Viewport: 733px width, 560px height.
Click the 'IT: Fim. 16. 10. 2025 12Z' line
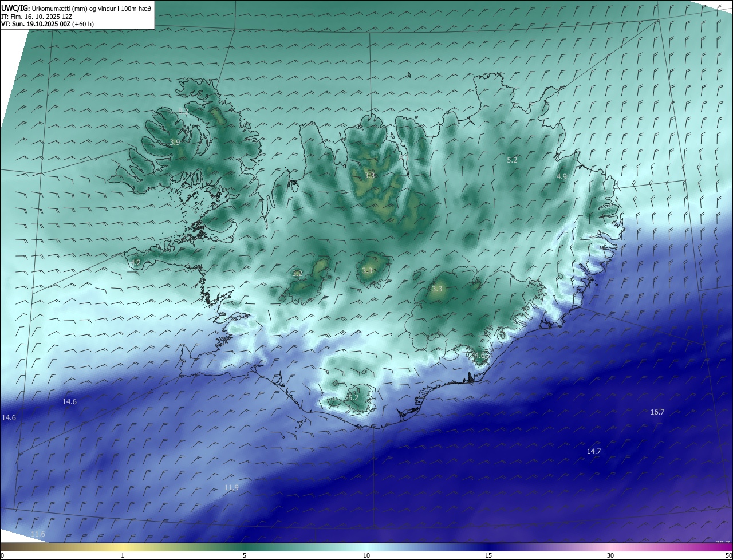[37, 17]
